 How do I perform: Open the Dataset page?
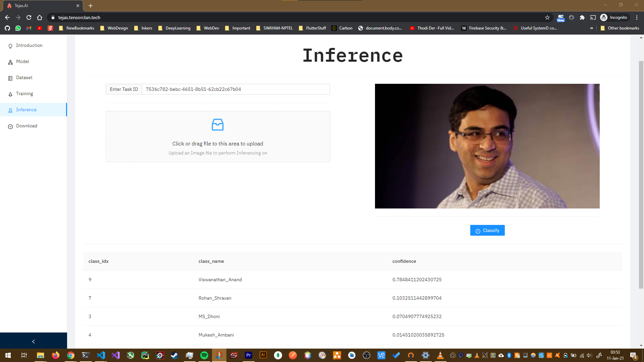coord(24,78)
